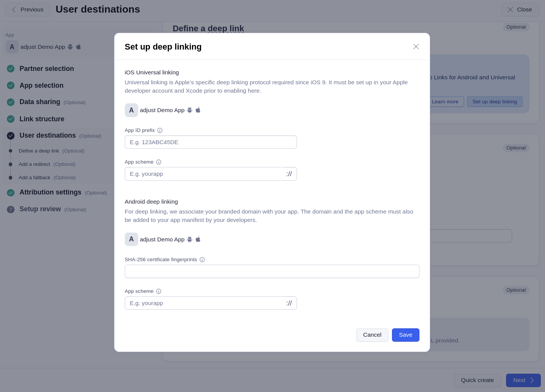Click the SHA-256 certificate fingerprints field
This screenshot has height=392, width=545.
tap(272, 272)
